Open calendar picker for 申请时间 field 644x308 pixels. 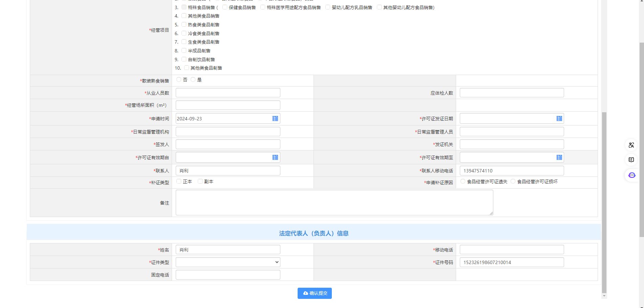(x=275, y=119)
